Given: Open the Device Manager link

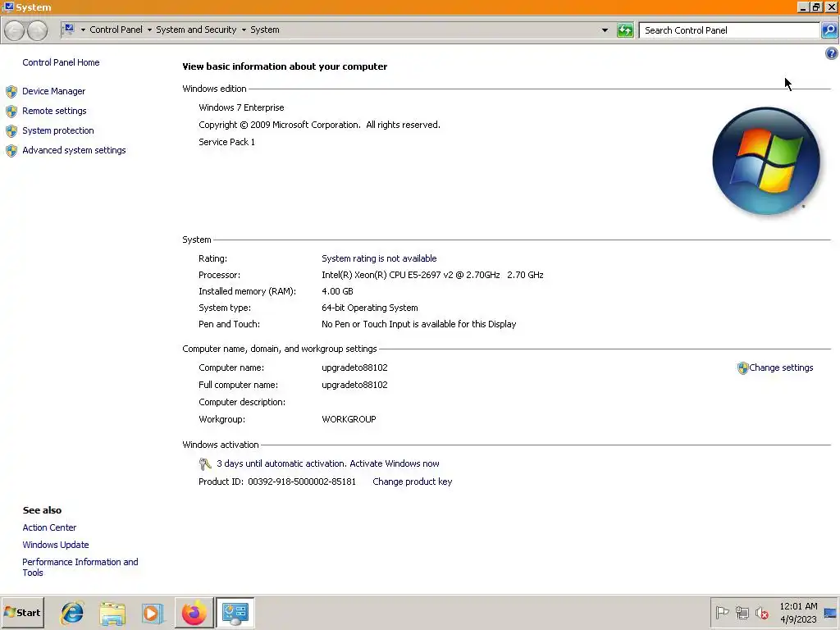Looking at the screenshot, I should (x=53, y=91).
